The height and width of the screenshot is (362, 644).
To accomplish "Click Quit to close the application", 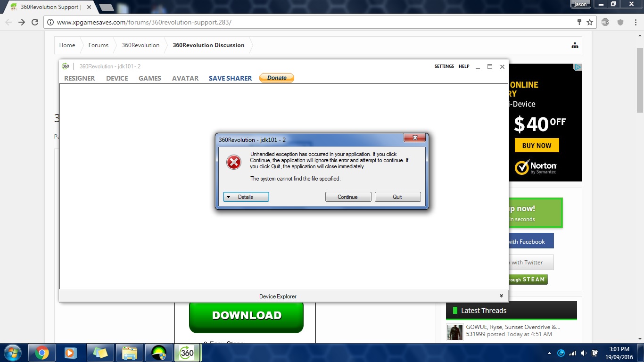I will click(x=397, y=197).
